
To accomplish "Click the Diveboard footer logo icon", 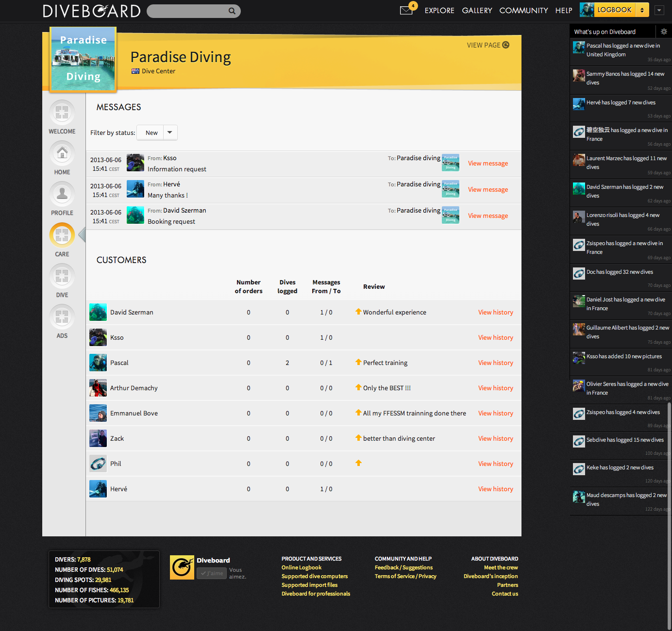I will tap(182, 567).
